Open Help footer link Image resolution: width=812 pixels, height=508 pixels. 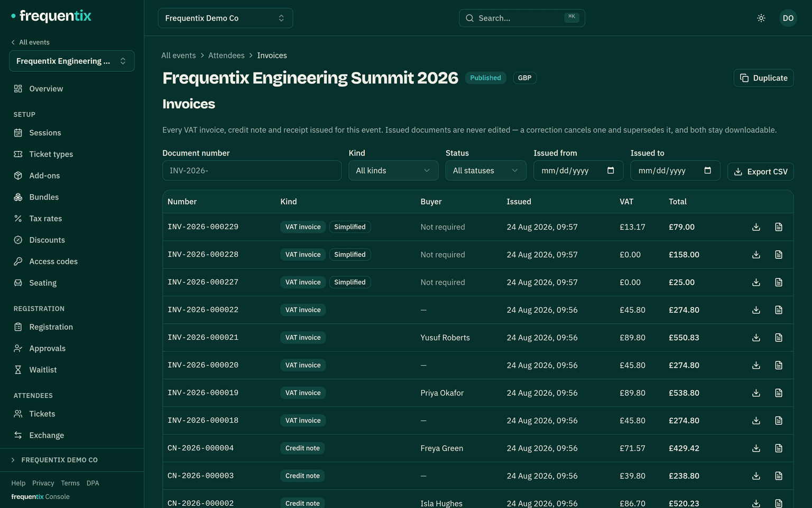coord(19,483)
